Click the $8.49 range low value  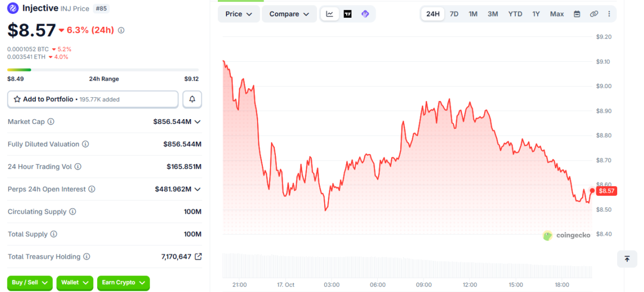pos(15,79)
